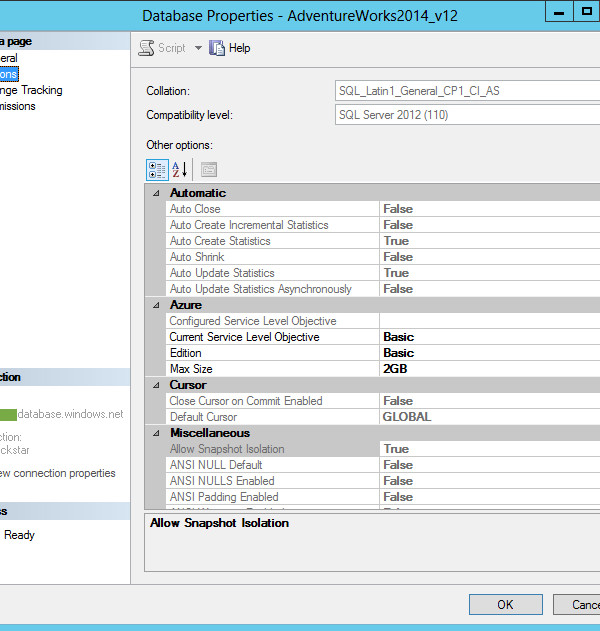Click the False value of ANSI NULLS Enabled
600x631 pixels.
398,481
